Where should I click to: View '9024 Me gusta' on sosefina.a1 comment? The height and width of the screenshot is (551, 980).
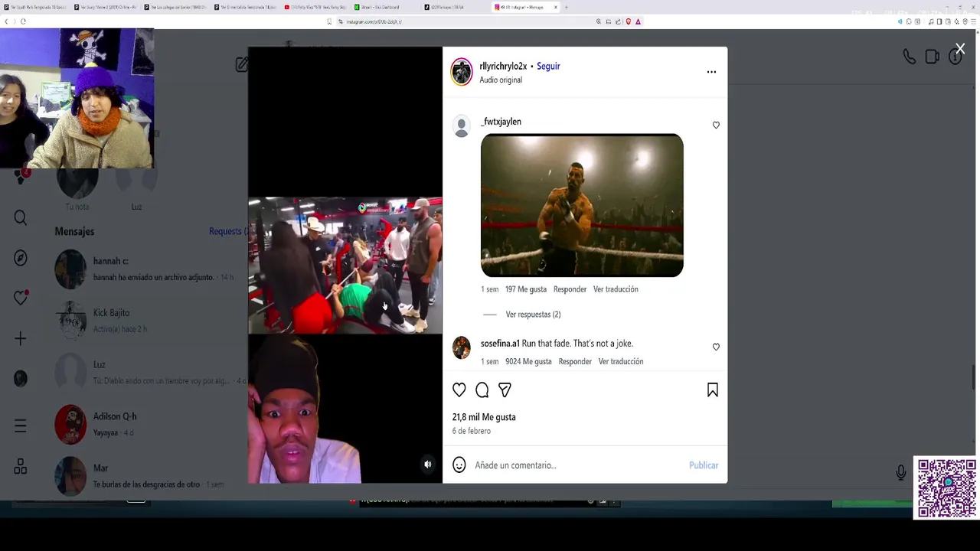pyautogui.click(x=528, y=361)
